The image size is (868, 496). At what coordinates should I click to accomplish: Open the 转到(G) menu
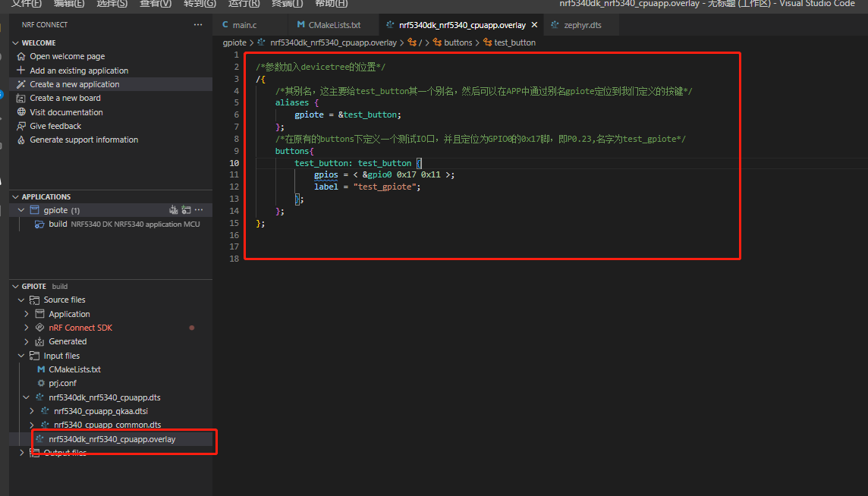(x=200, y=3)
